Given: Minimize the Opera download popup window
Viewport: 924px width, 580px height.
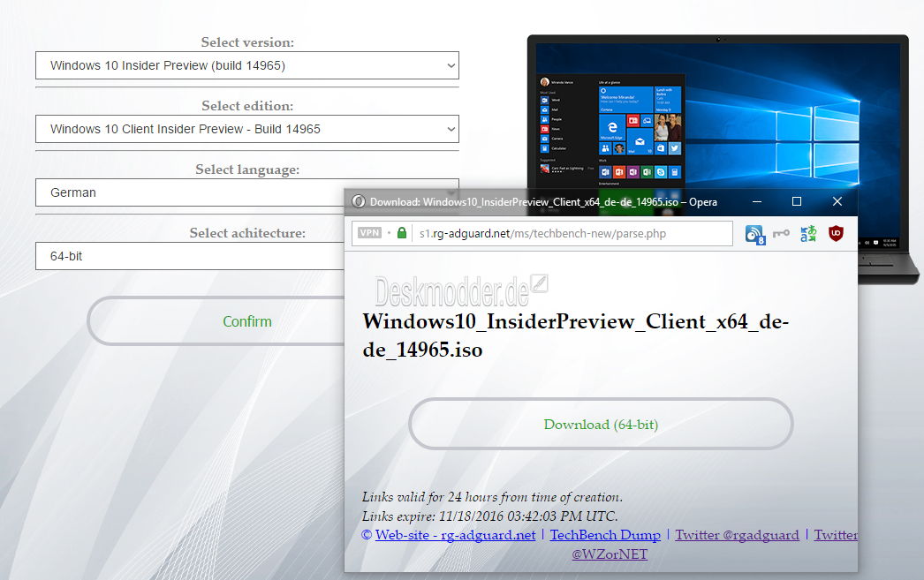Looking at the screenshot, I should [x=757, y=201].
